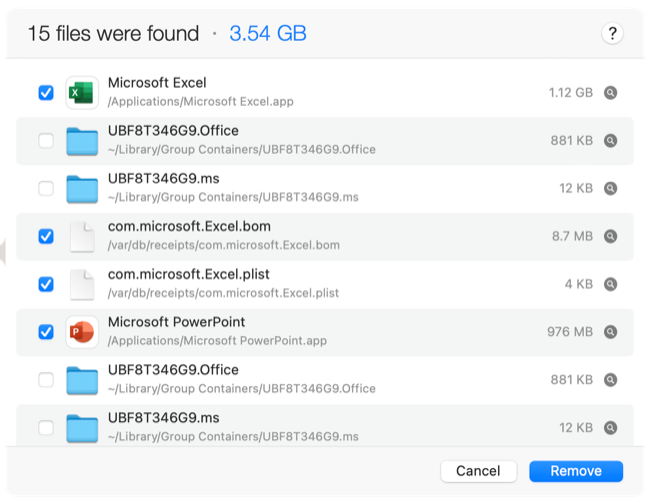Click the 3.54 GB total size link
Image resolution: width=650 pixels, height=504 pixels.
tap(267, 34)
